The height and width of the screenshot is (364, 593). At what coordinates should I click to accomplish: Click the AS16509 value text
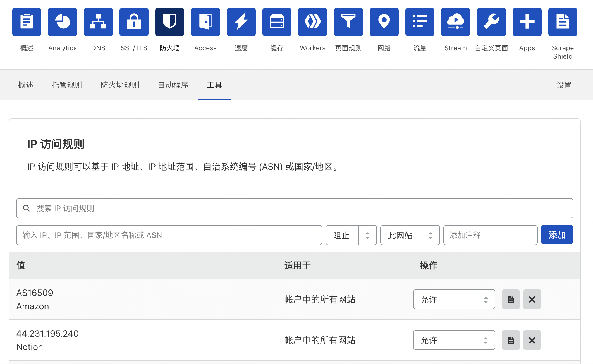pyautogui.click(x=35, y=293)
